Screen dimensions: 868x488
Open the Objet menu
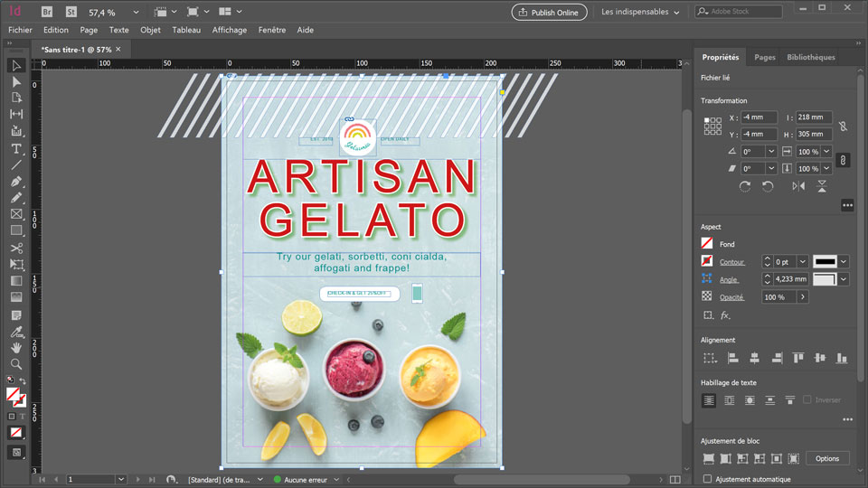tap(150, 30)
